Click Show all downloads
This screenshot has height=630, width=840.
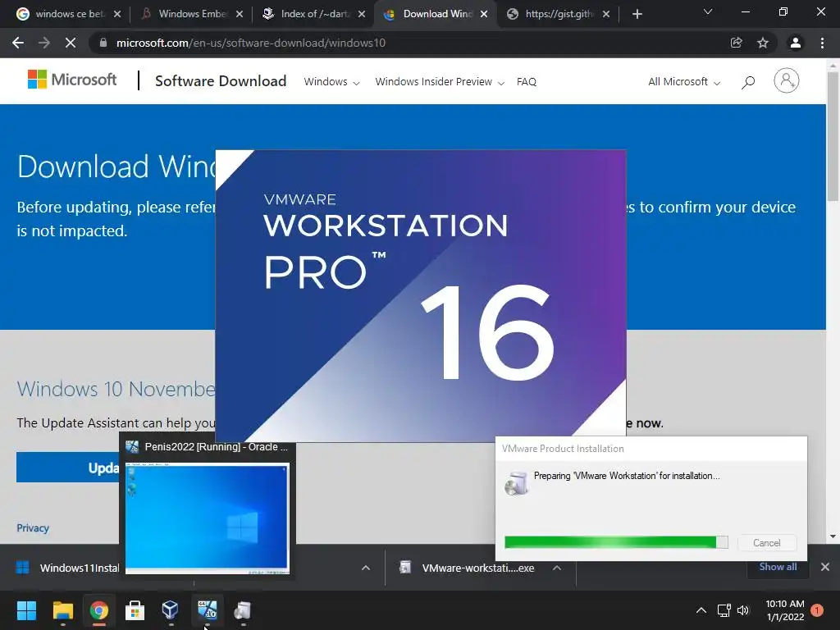point(778,567)
